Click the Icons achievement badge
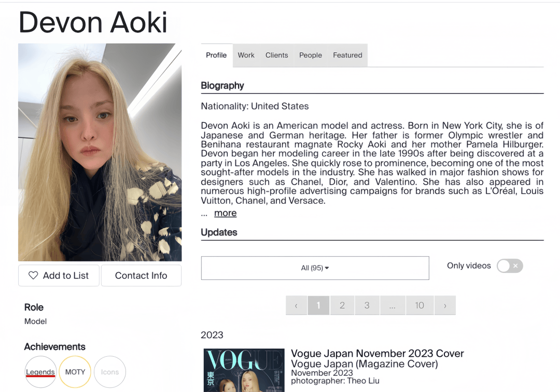The width and height of the screenshot is (560, 392). pyautogui.click(x=110, y=372)
